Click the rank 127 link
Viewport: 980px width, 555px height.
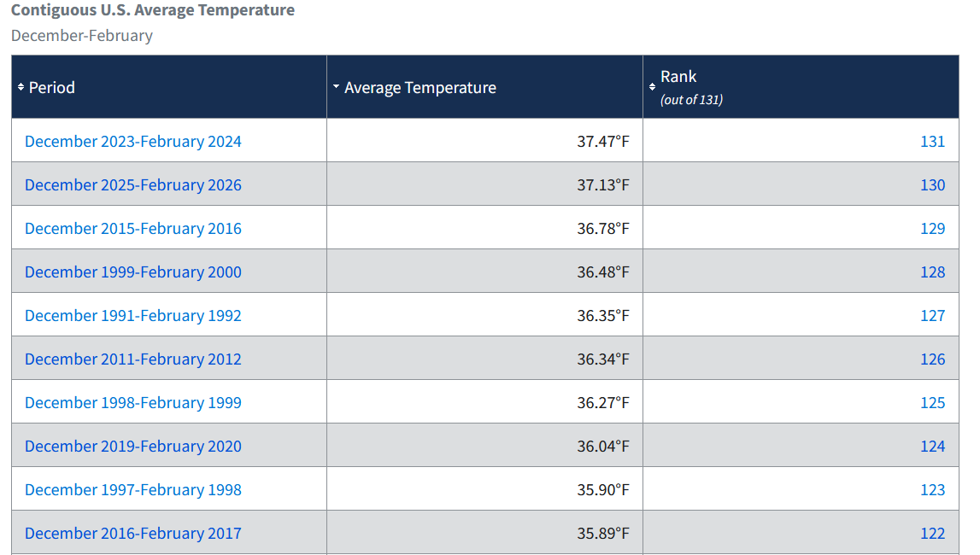coord(932,316)
